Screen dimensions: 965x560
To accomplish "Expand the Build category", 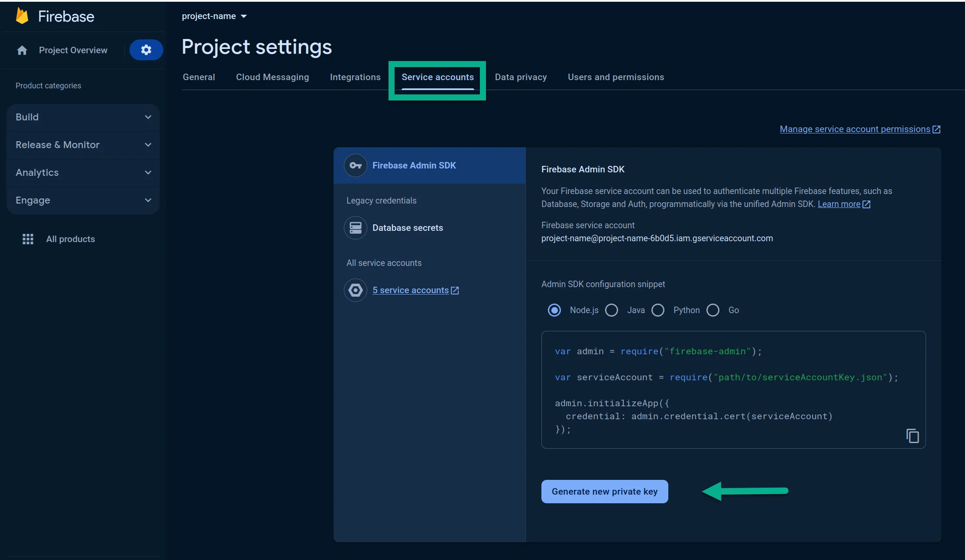I will 83,117.
